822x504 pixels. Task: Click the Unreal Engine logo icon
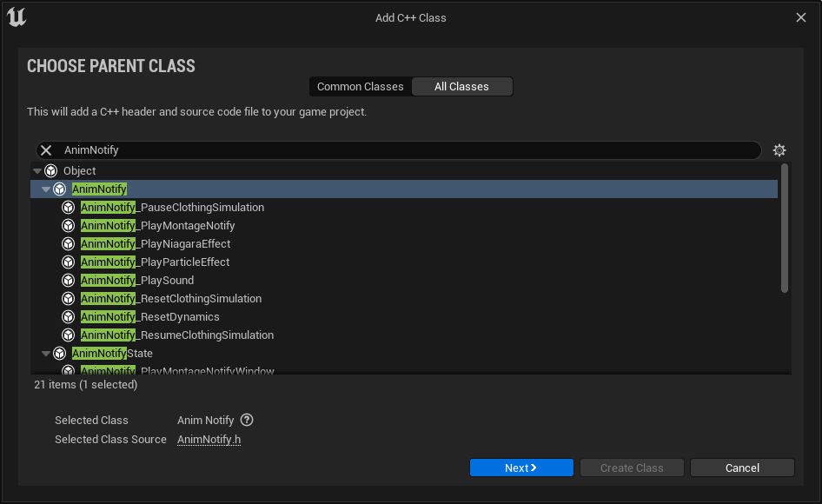pos(17,17)
